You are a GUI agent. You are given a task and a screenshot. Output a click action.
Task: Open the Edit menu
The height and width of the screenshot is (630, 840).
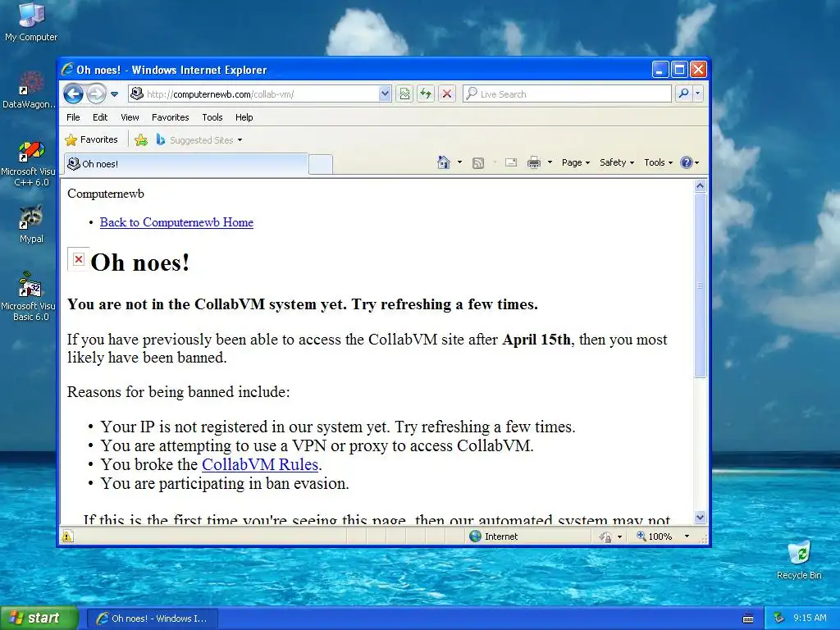[99, 117]
